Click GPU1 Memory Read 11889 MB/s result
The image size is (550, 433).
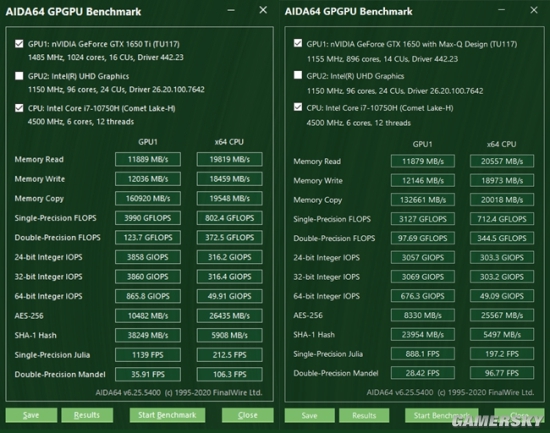(148, 159)
